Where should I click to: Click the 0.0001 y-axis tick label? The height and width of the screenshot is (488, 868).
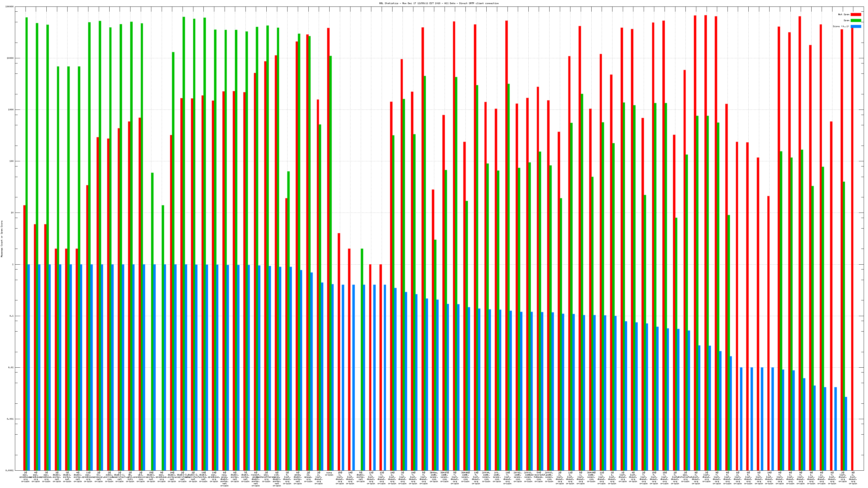10,470
